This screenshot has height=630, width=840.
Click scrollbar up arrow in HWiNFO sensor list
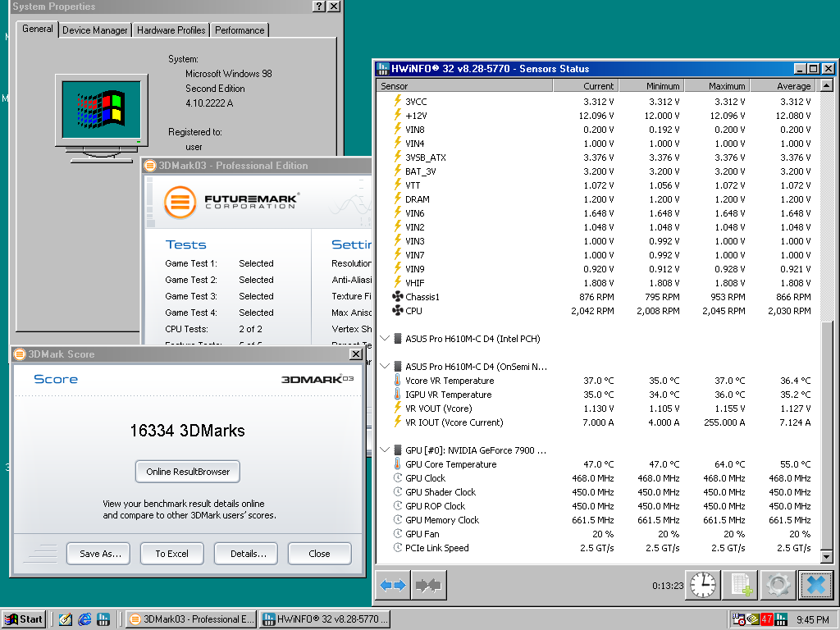point(826,85)
